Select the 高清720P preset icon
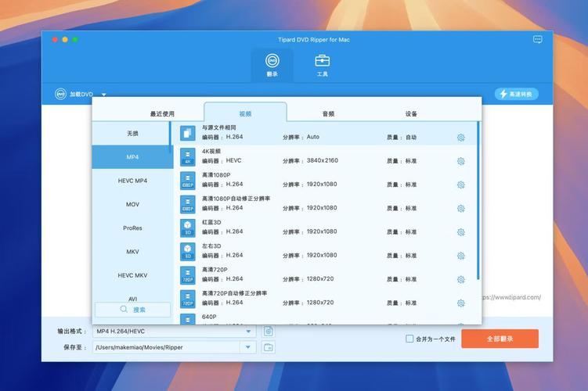 click(x=187, y=275)
